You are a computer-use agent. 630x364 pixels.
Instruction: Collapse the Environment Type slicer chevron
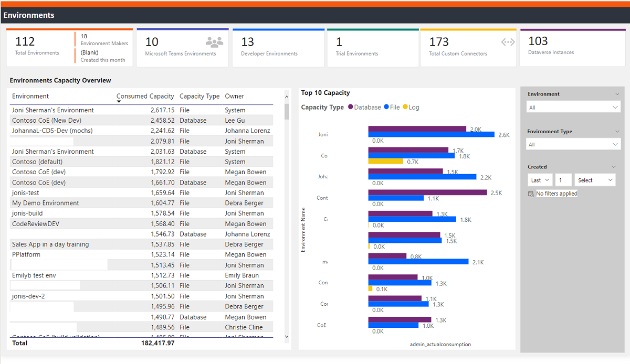616,131
